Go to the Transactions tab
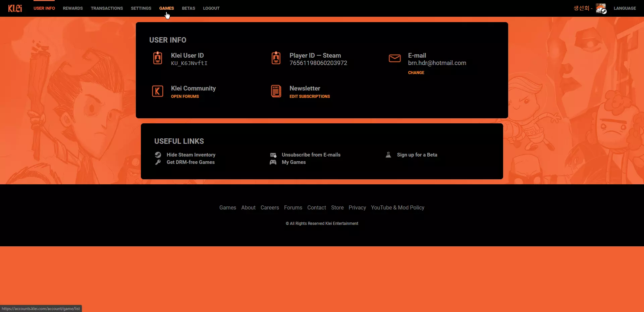Image resolution: width=644 pixels, height=312 pixels. pyautogui.click(x=107, y=8)
